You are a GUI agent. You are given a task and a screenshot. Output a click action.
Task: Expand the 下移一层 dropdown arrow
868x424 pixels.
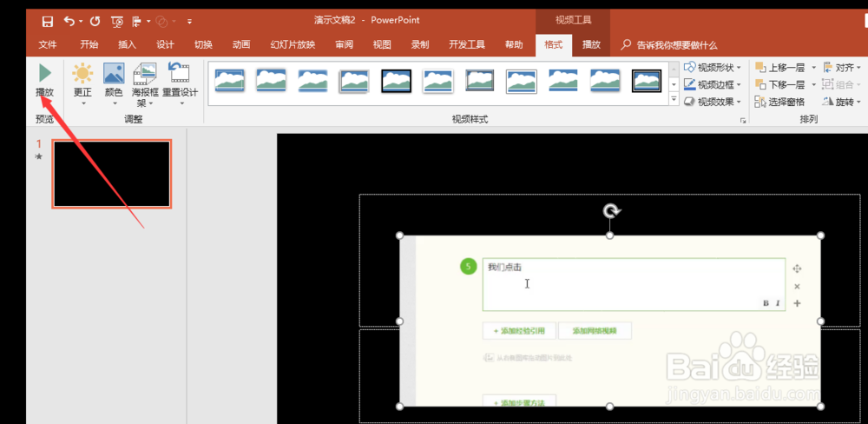[814, 85]
